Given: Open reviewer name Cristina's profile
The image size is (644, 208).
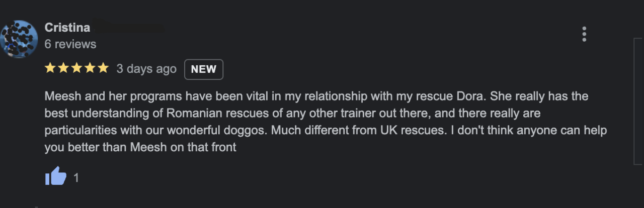Looking at the screenshot, I should click(67, 28).
